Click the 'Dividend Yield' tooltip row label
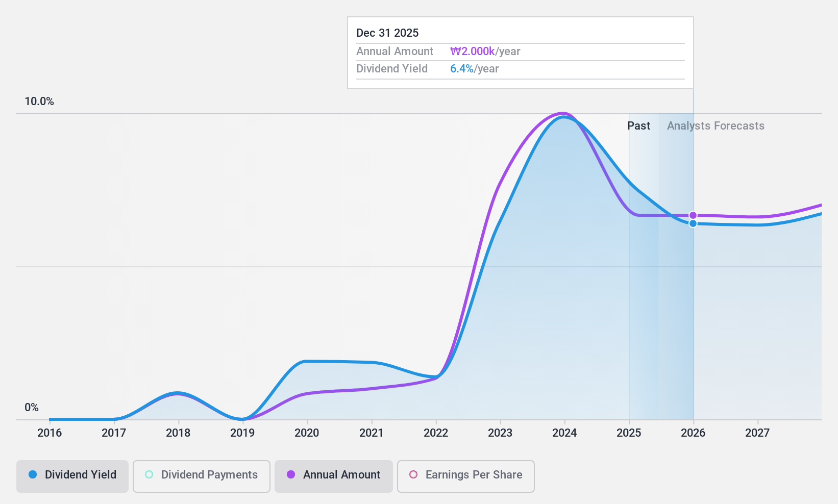The height and width of the screenshot is (504, 838). click(x=392, y=69)
